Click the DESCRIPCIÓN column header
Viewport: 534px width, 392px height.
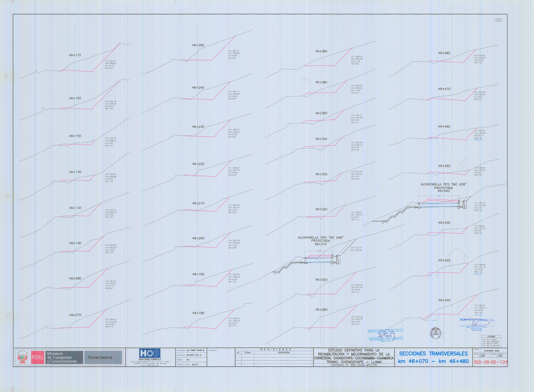pyautogui.click(x=283, y=353)
